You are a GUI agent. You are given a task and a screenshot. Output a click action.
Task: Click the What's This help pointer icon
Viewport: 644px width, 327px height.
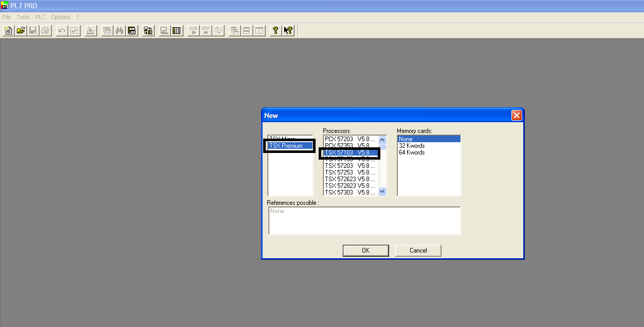point(288,30)
